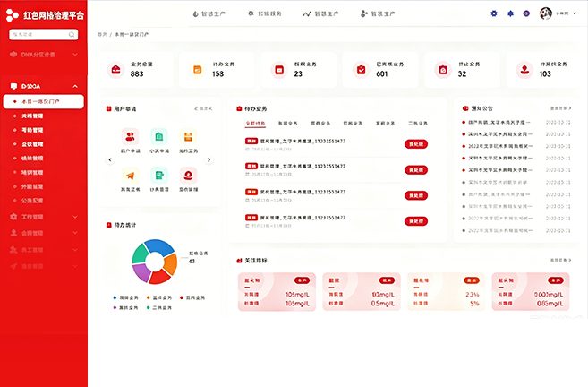Expand the 工作管理 sidebar group chevron
Screen dimensions: 588x387
pyautogui.click(x=75, y=217)
